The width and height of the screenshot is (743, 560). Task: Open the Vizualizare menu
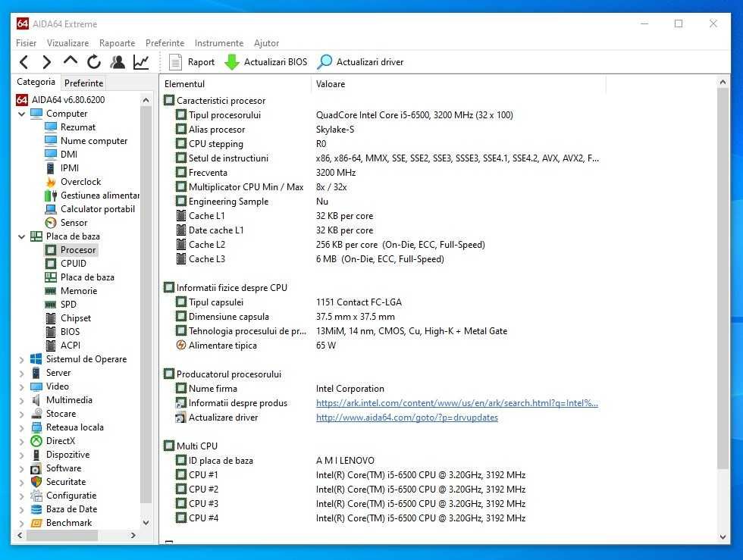click(67, 43)
